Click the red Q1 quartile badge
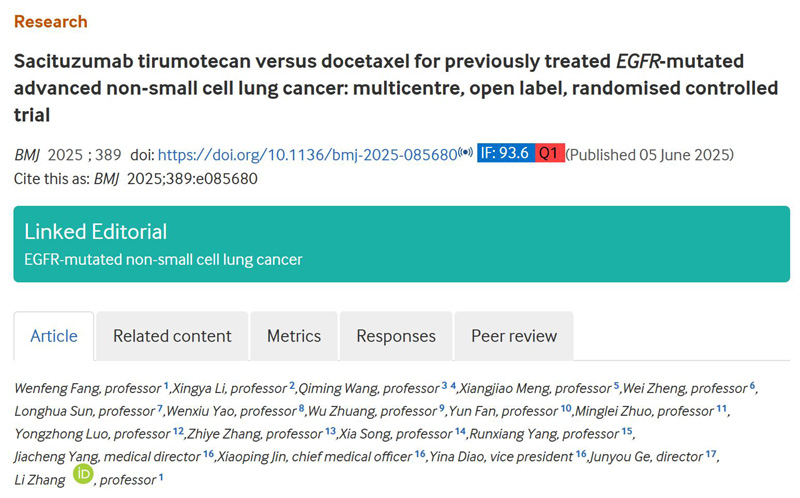Screen dimensions: 800x498 [549, 154]
